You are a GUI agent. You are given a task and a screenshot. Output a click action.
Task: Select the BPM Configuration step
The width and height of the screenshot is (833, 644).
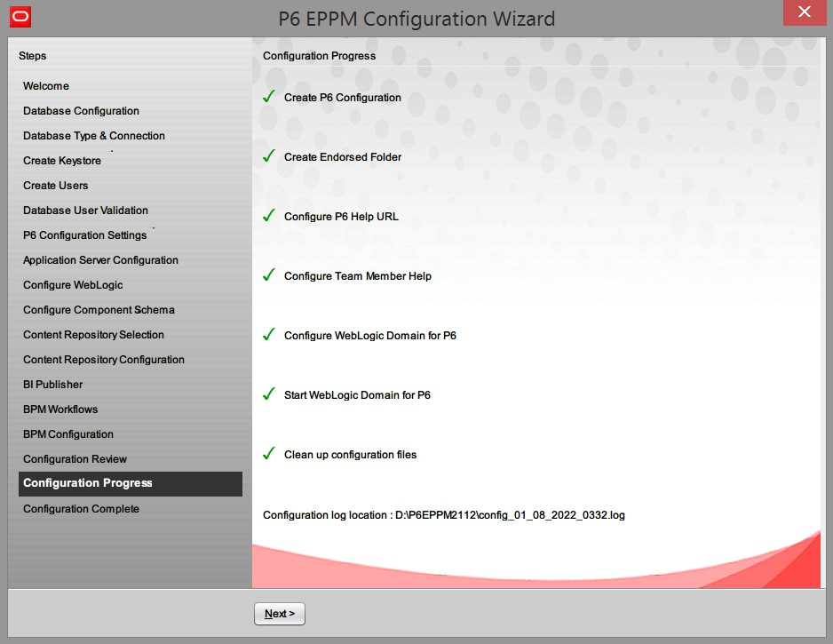68,434
